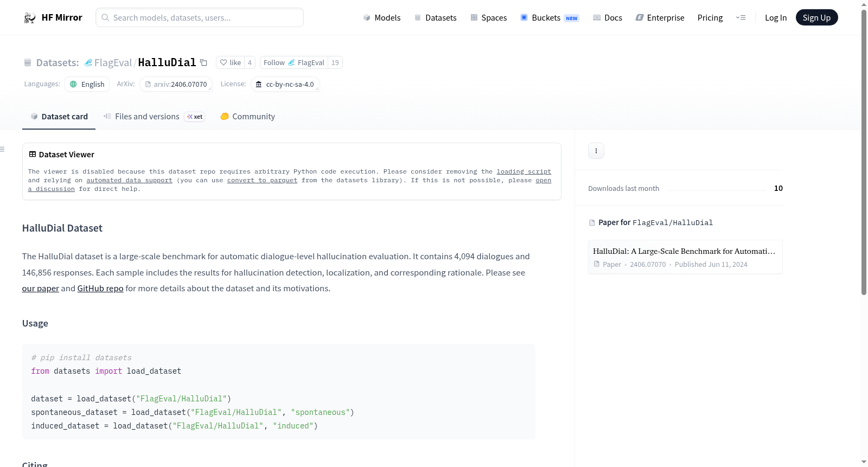Click the cc-by-nc-sa-4.0 license tag
This screenshot has width=868, height=467.
click(x=285, y=84)
